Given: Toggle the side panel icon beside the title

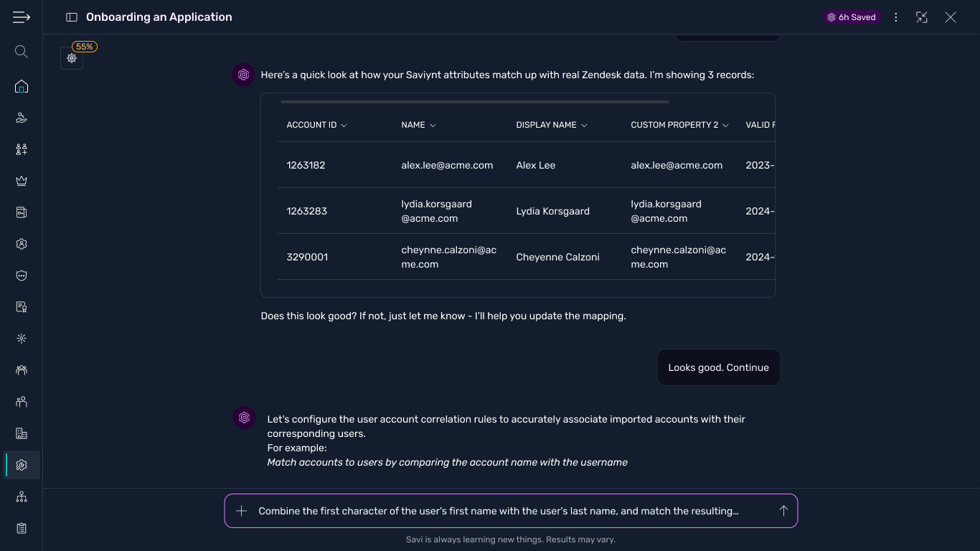Looking at the screenshot, I should coord(72,17).
